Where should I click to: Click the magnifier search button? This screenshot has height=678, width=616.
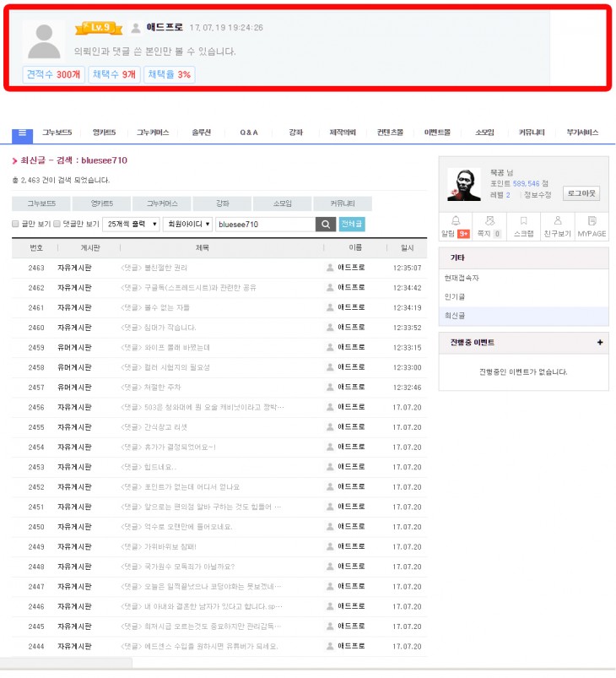[x=326, y=224]
